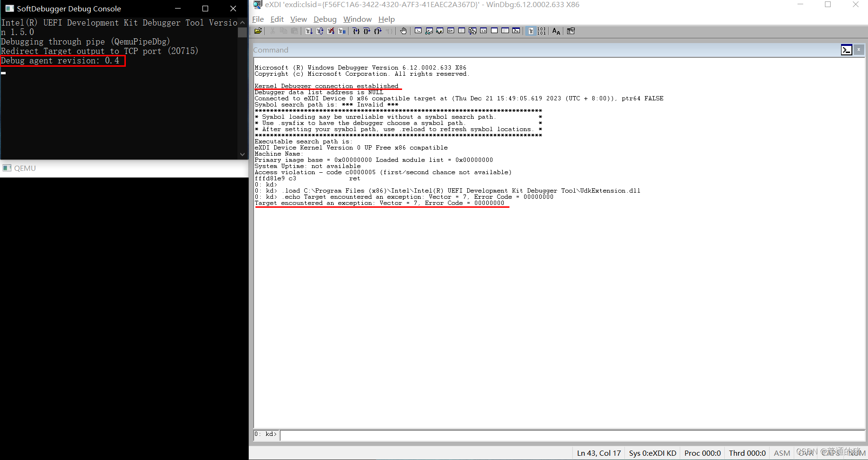
Task: Open the Debug menu
Action: tap(324, 19)
